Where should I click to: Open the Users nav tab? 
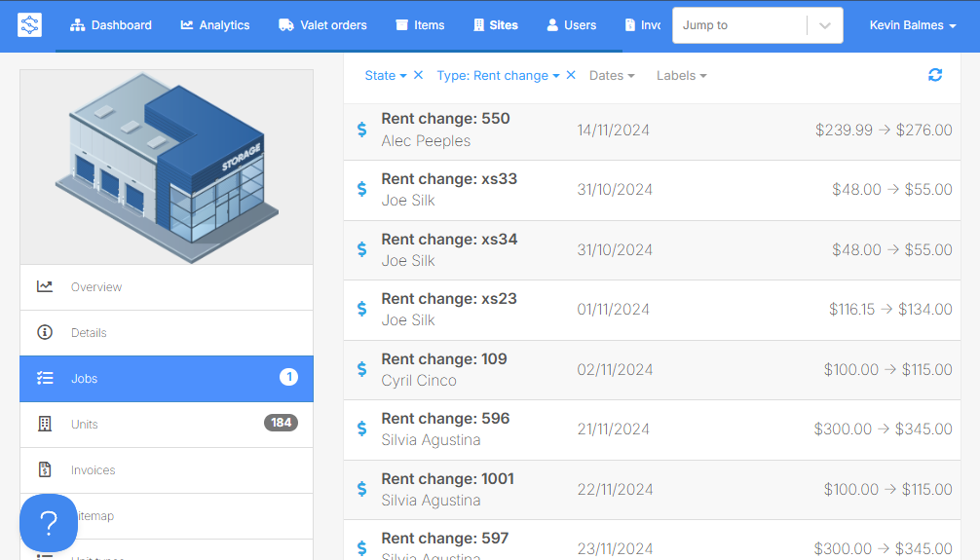pyautogui.click(x=571, y=25)
